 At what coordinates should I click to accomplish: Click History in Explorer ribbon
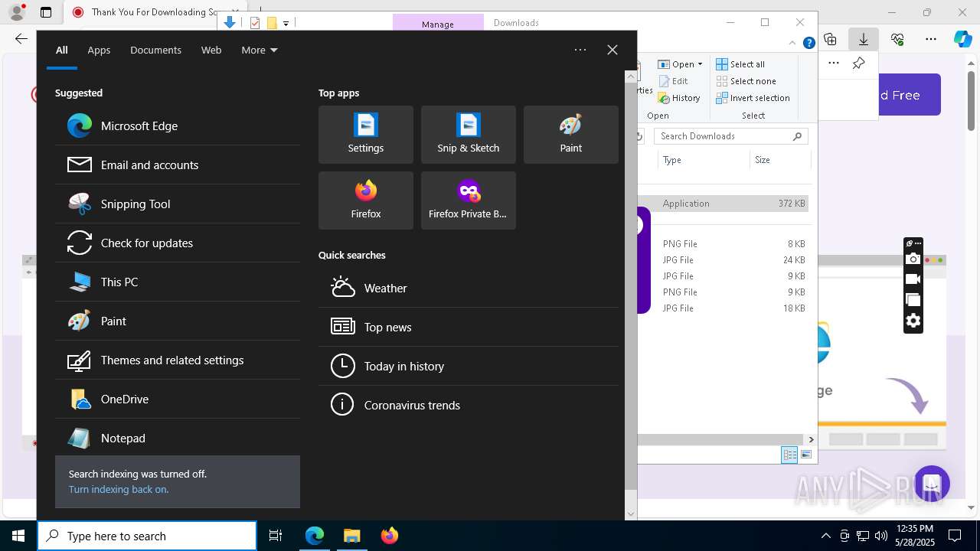click(679, 98)
